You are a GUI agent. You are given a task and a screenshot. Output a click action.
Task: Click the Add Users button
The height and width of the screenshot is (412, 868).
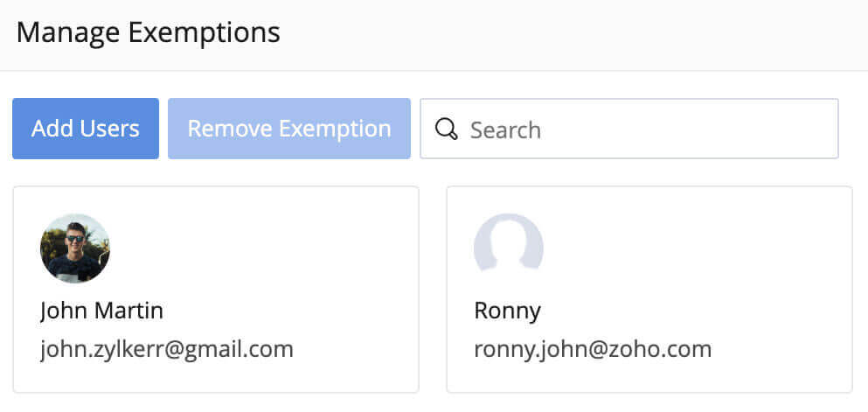click(x=86, y=129)
